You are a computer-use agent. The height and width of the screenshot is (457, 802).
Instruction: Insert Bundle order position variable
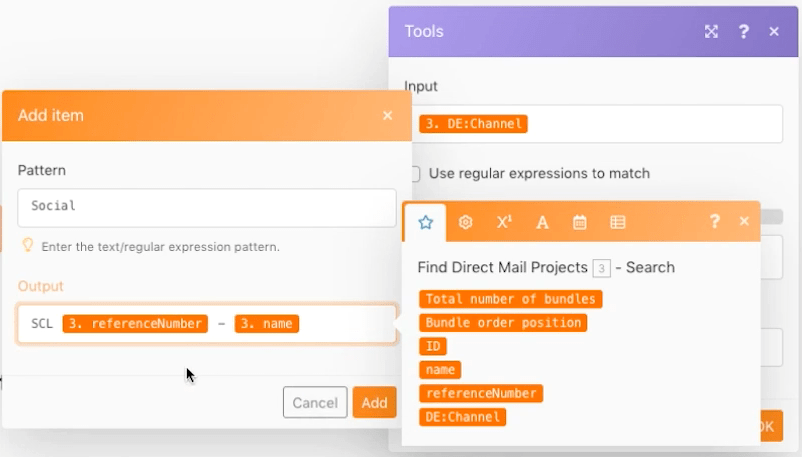coord(503,322)
